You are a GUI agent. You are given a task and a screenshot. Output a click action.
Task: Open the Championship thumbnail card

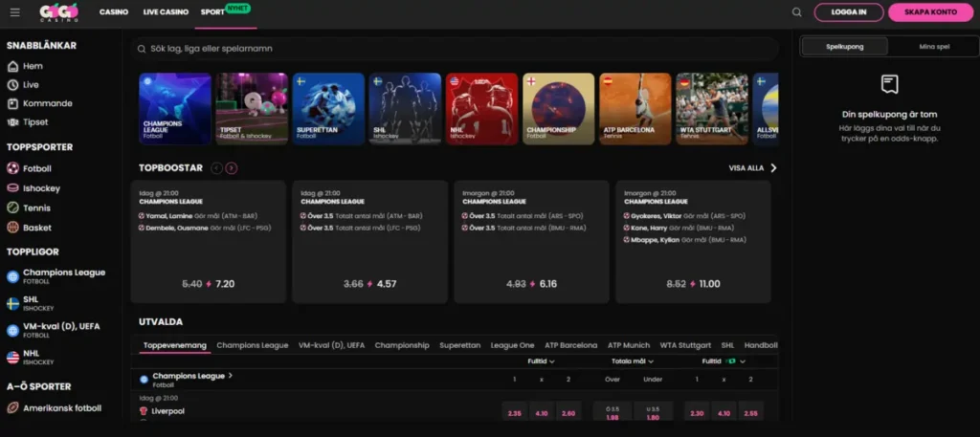[x=558, y=109]
